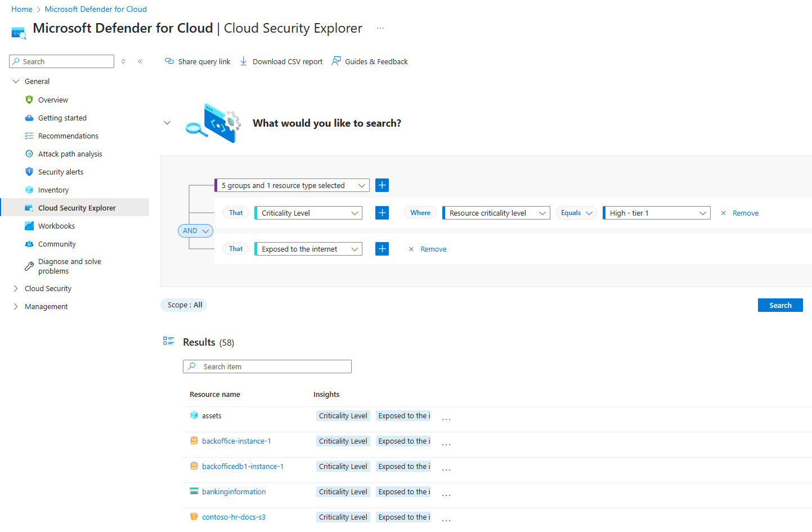Open Attack path analysis in sidebar
The image size is (812, 532).
click(x=70, y=154)
